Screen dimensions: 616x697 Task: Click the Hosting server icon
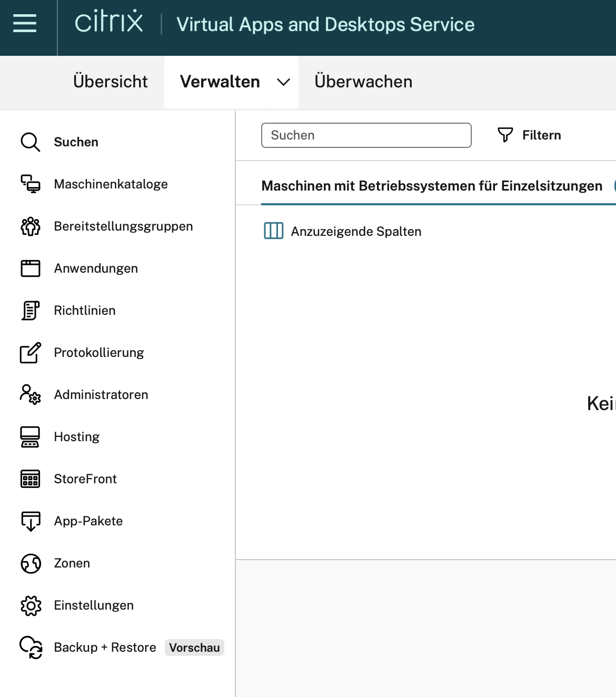(30, 437)
